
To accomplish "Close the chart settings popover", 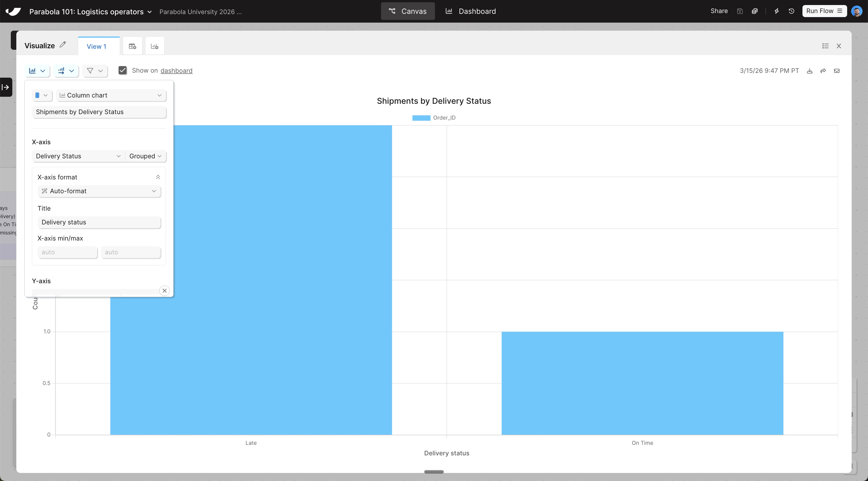I will pos(165,291).
